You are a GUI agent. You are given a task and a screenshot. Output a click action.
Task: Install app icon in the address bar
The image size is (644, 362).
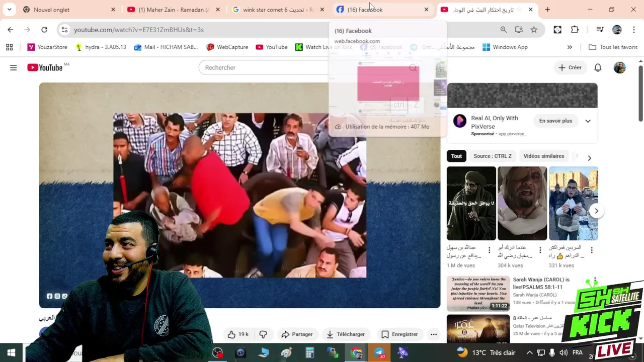pos(519,30)
